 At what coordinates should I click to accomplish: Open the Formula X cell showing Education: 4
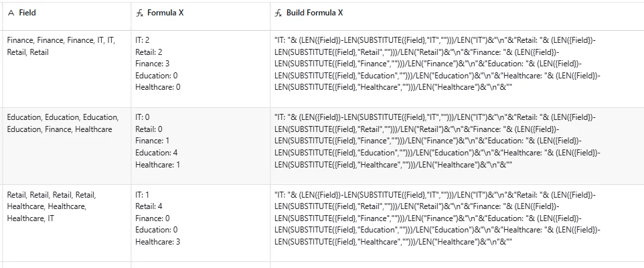[x=200, y=146]
